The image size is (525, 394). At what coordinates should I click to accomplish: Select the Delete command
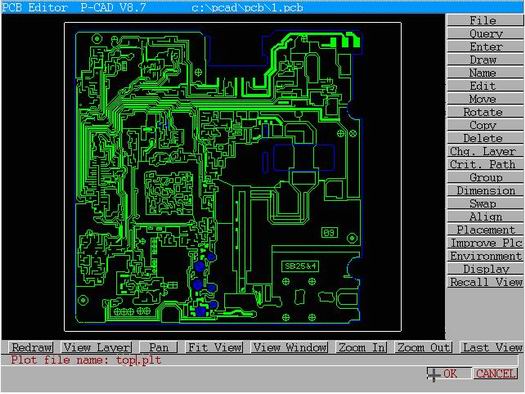485,138
